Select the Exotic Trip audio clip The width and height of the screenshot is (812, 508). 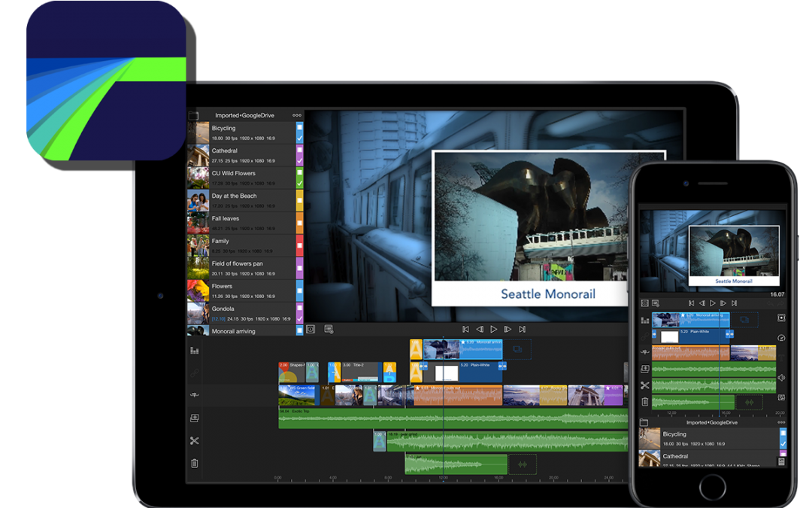pyautogui.click(x=453, y=418)
